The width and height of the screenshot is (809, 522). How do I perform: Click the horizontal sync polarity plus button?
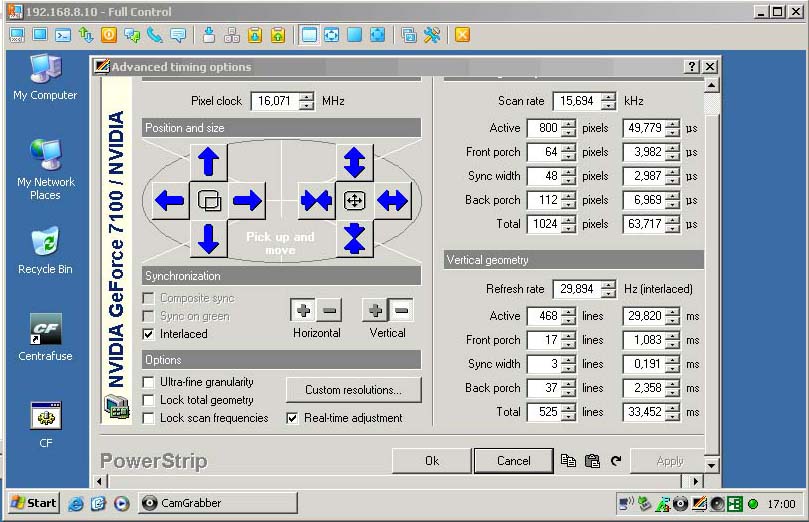pyautogui.click(x=303, y=310)
